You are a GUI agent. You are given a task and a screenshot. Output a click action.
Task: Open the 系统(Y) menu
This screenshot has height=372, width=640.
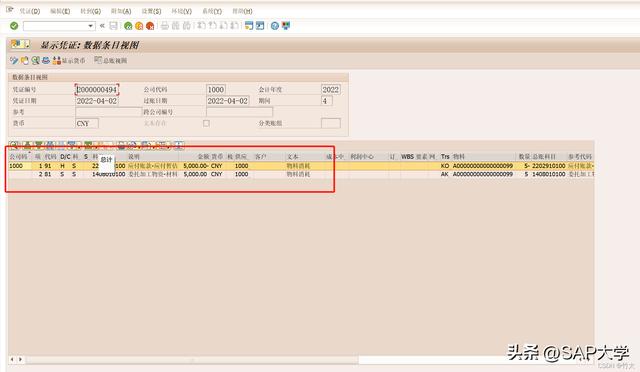pyautogui.click(x=212, y=11)
